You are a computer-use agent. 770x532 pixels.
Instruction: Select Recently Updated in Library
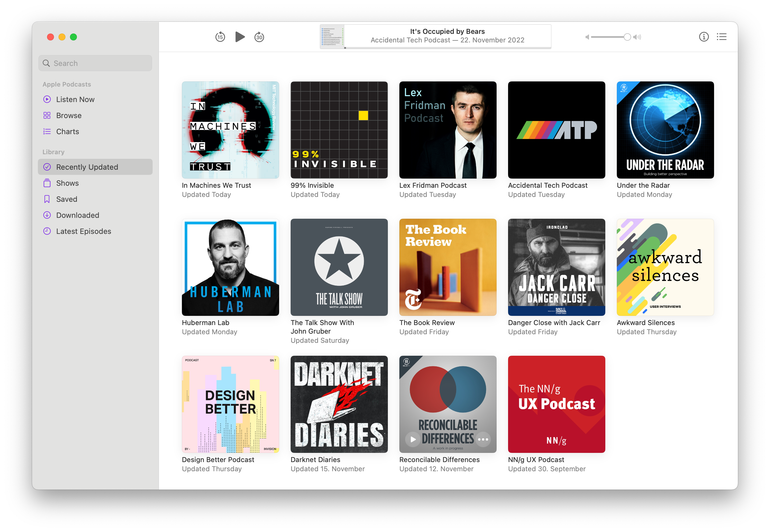click(95, 167)
